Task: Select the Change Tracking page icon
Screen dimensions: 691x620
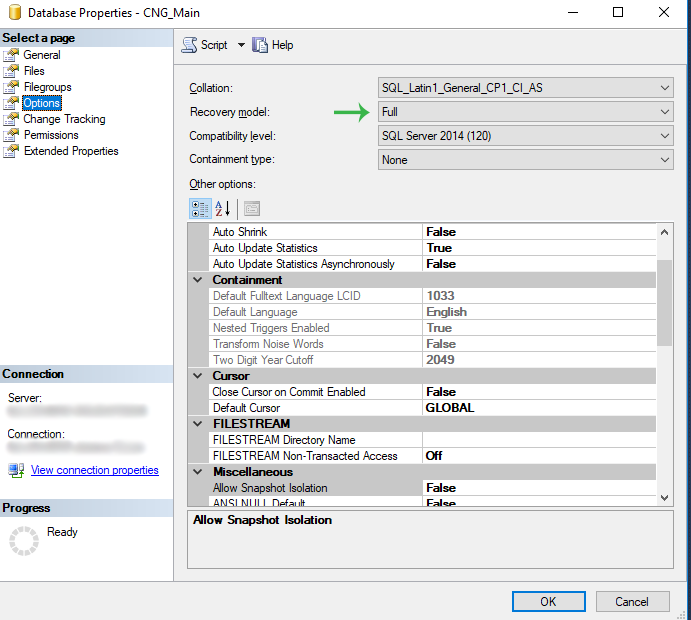Action: (x=11, y=119)
